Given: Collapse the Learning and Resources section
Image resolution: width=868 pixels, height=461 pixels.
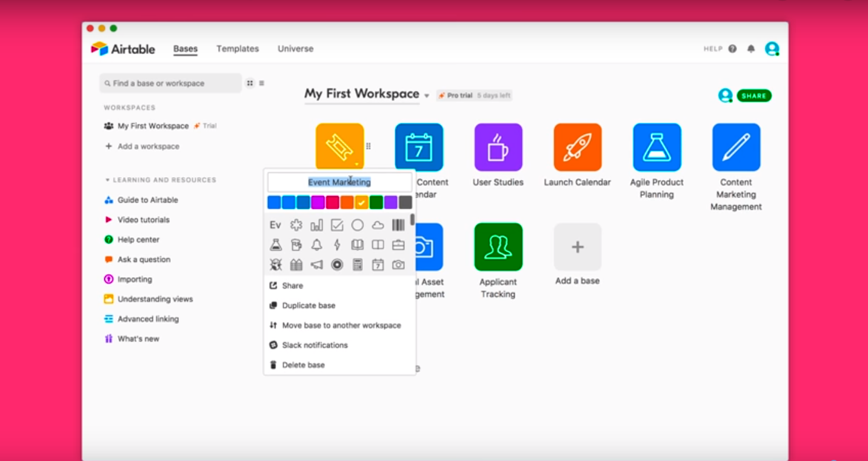Looking at the screenshot, I should pos(108,180).
